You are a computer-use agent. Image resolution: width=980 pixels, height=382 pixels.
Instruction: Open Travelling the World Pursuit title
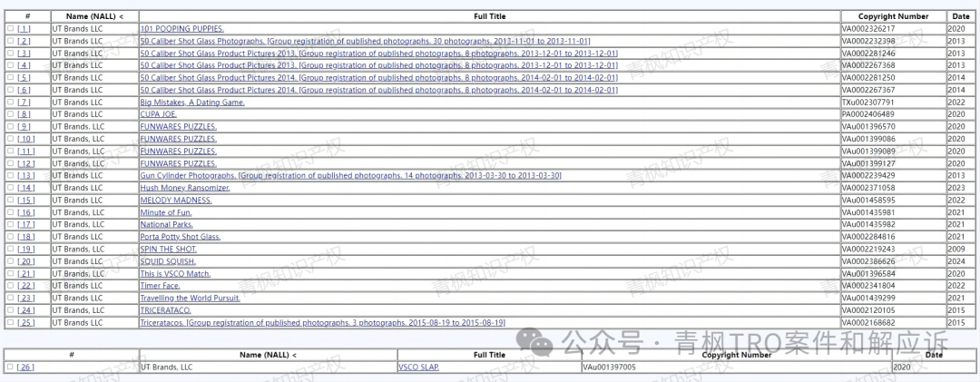[x=190, y=298]
